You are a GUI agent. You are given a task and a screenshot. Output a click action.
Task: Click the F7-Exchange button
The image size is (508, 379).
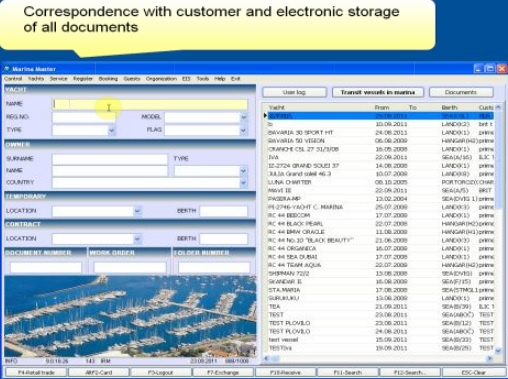(x=223, y=372)
